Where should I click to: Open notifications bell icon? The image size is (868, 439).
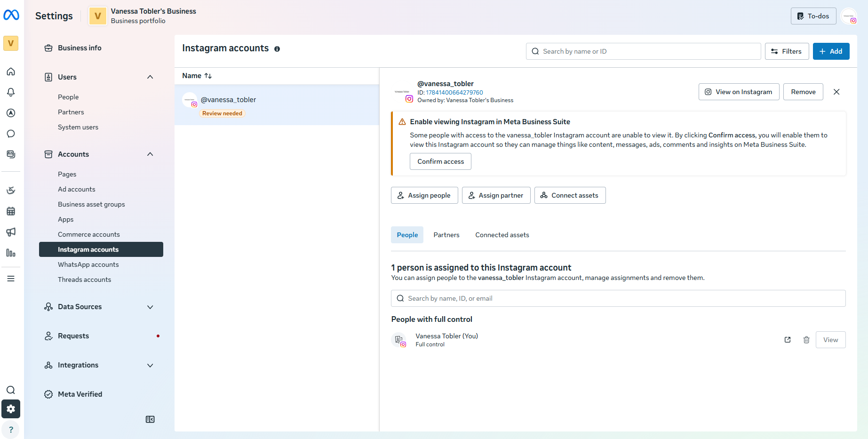coord(11,92)
